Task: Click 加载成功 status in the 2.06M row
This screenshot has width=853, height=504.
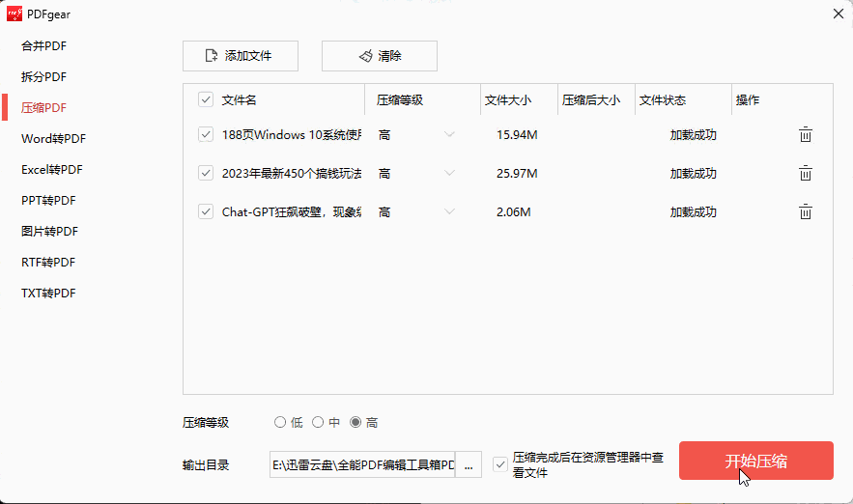Action: point(693,212)
